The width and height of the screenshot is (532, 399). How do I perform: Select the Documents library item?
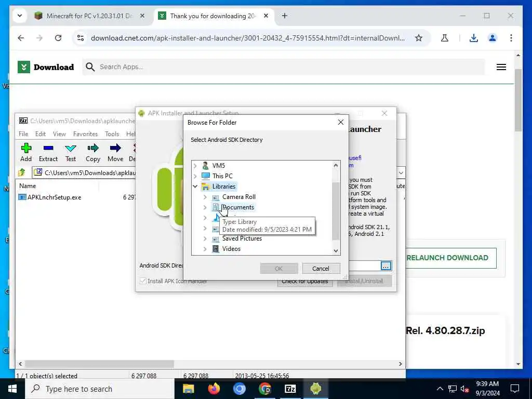point(238,207)
